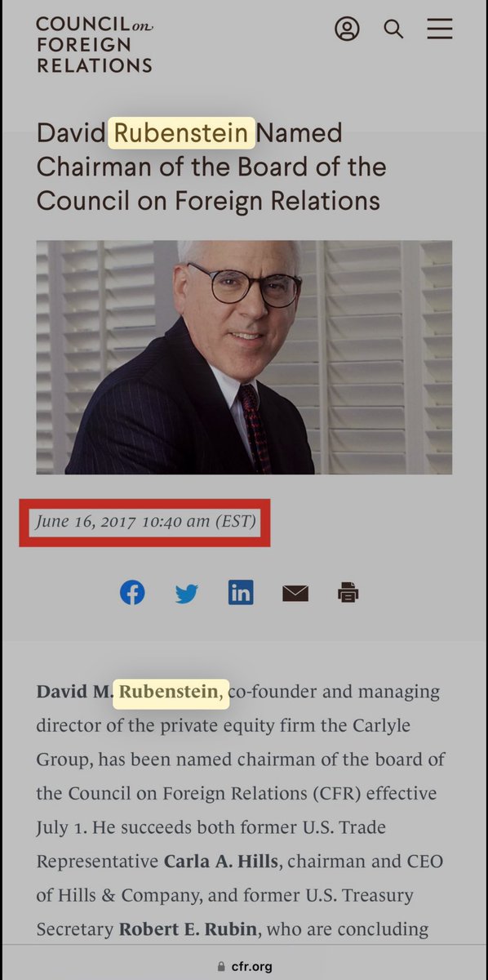
Task: Share the article on Facebook
Action: coord(132,592)
